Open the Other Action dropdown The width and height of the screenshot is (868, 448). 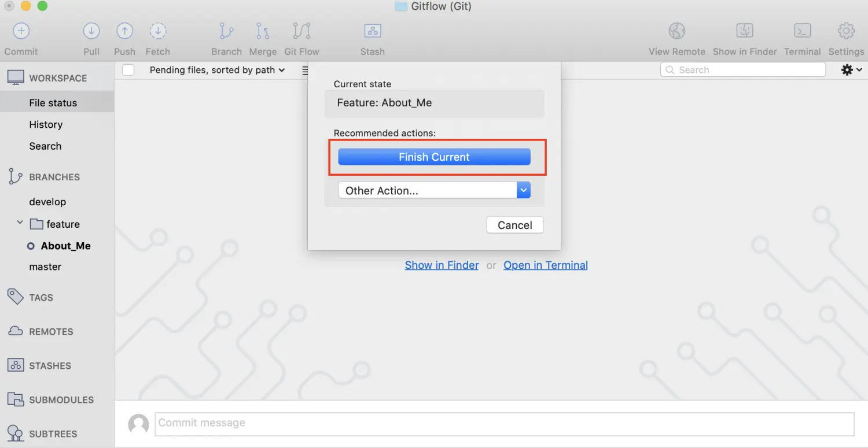(434, 190)
